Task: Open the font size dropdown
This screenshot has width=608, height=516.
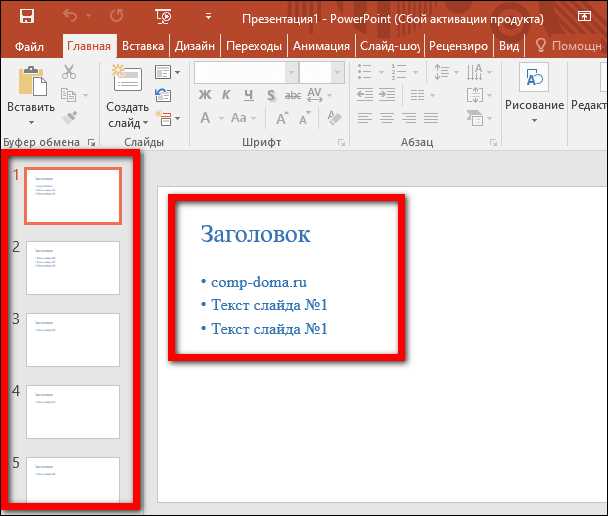Action: pyautogui.click(x=337, y=72)
